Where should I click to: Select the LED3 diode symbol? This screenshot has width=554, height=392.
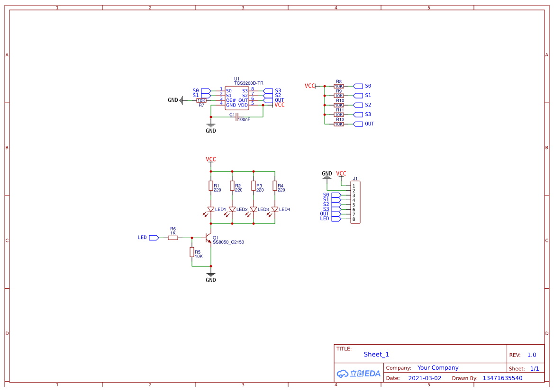click(254, 210)
